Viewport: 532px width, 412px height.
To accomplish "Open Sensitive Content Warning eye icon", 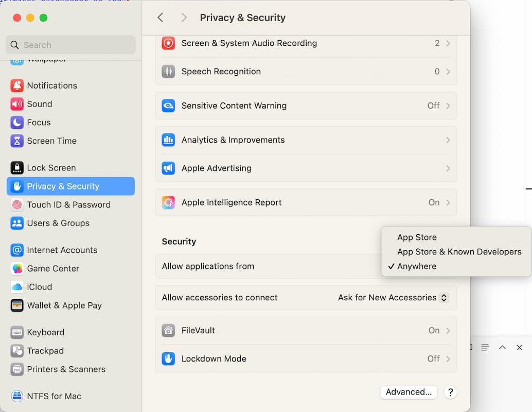I will pos(168,106).
